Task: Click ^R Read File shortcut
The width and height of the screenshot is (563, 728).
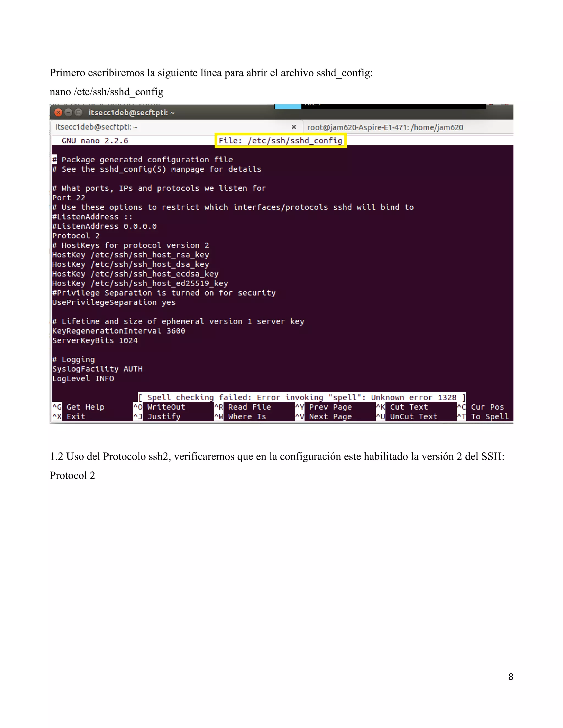Action: pos(242,407)
